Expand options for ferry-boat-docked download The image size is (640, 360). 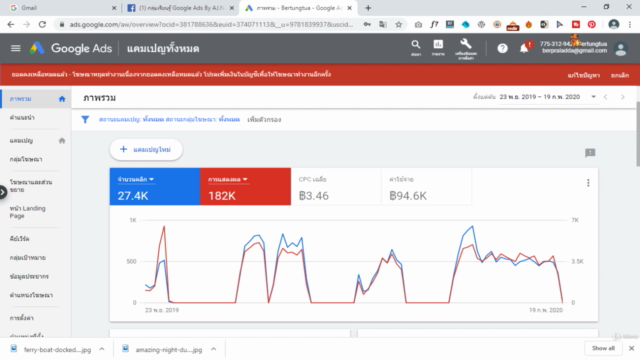tap(102, 349)
